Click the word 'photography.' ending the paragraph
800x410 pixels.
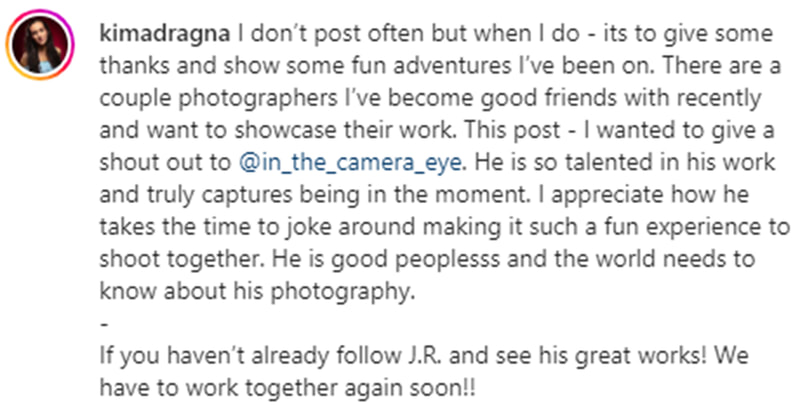pyautogui.click(x=340, y=292)
